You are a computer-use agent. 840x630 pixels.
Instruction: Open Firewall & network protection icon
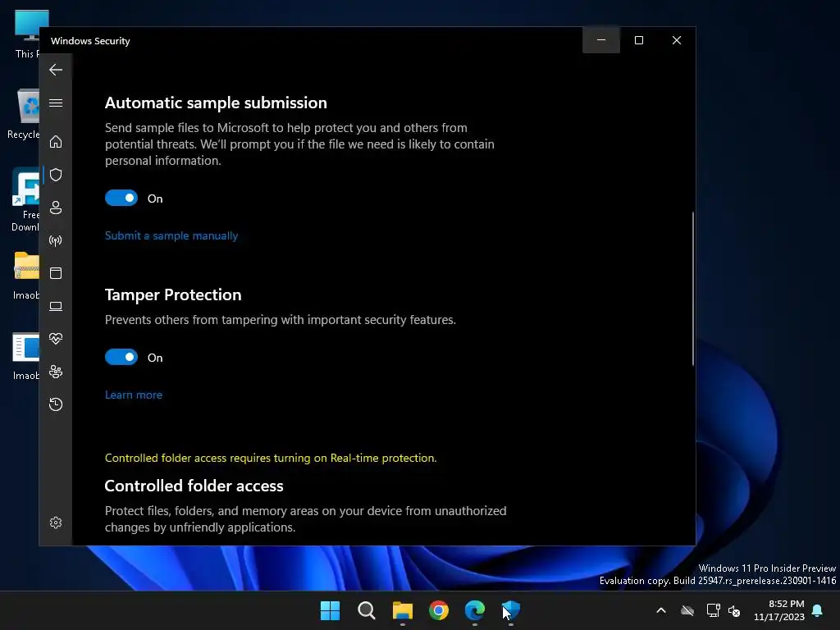(x=56, y=240)
